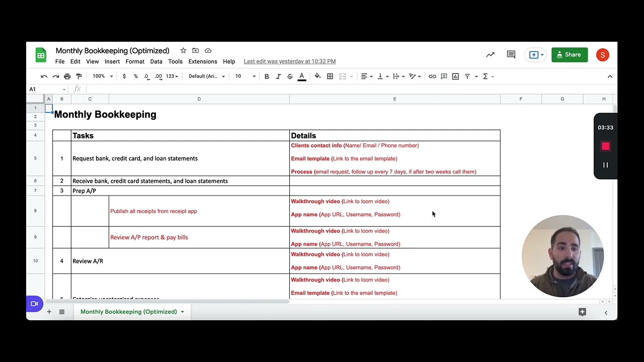Increase decimal places
This screenshot has height=362, width=644.
[x=158, y=76]
